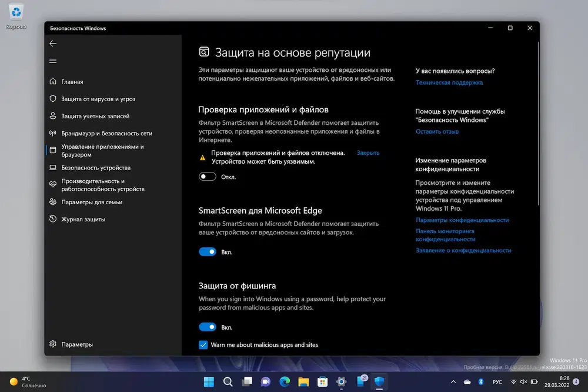The height and width of the screenshot is (392, 588).
Task: Open Защита от вирусов и угроз
Action: [x=113, y=99]
